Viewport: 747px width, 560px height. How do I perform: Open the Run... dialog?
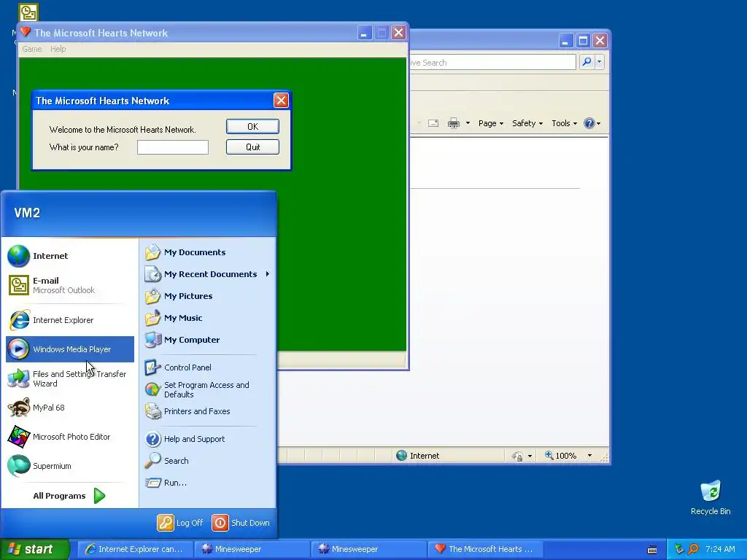point(208,483)
